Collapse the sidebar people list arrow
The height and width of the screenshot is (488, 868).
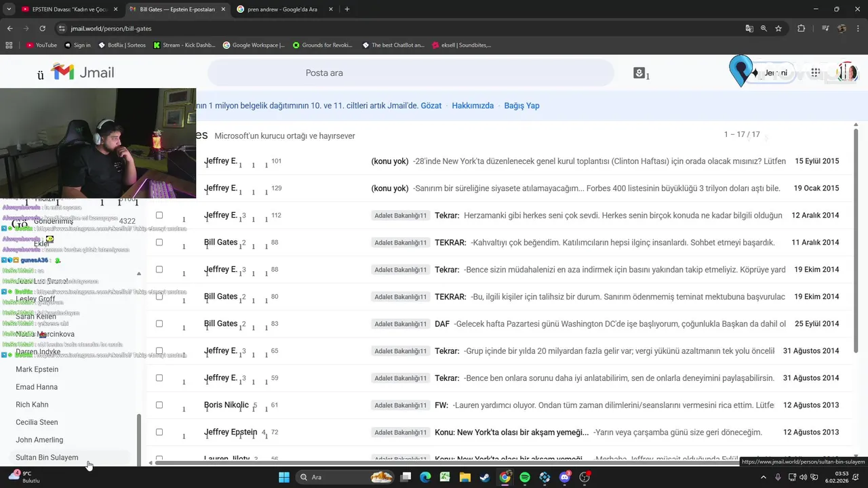point(139,274)
